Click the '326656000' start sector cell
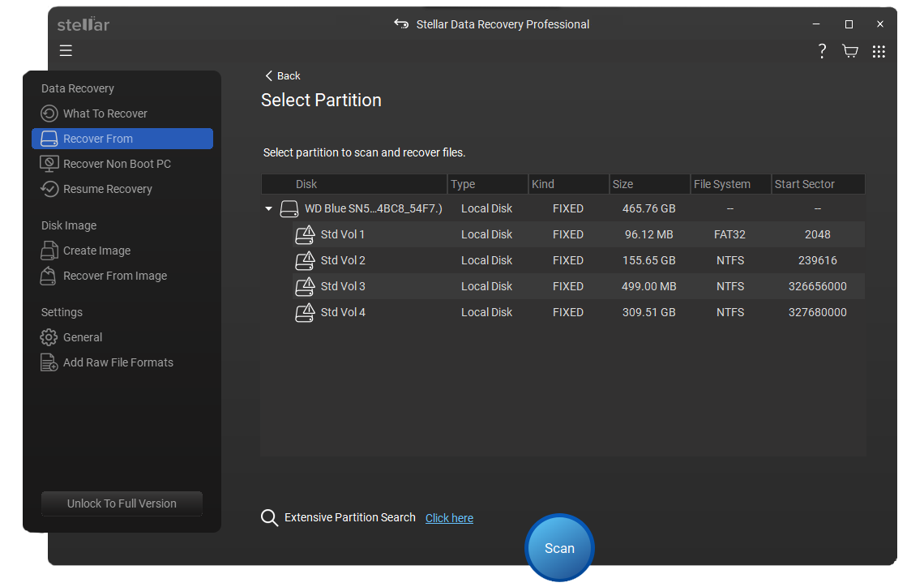Image resolution: width=924 pixels, height=587 pixels. coord(817,286)
